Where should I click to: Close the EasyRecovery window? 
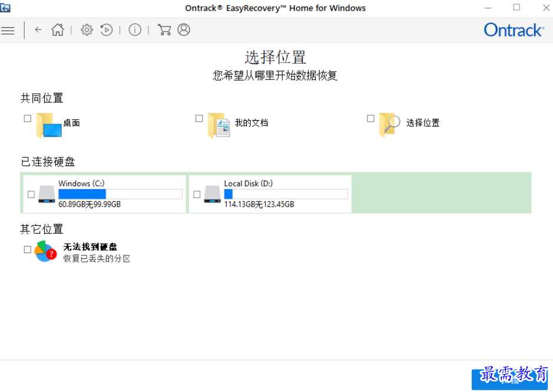(x=546, y=8)
